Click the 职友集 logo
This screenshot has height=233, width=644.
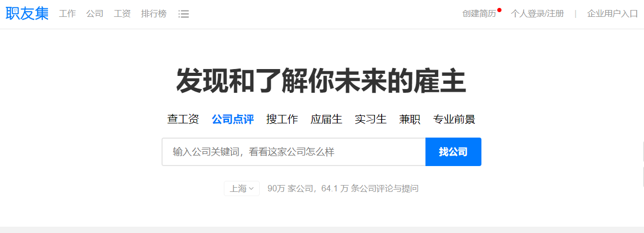[27, 14]
